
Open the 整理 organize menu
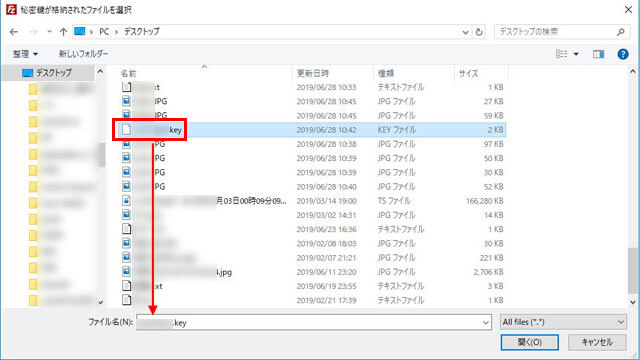click(x=25, y=54)
